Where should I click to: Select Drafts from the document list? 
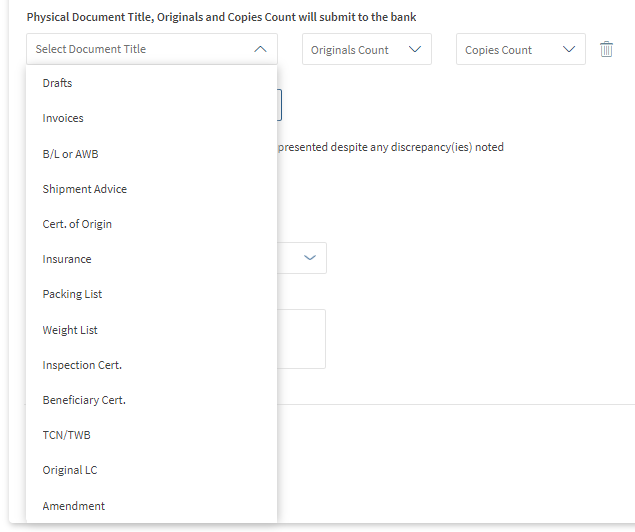58,83
